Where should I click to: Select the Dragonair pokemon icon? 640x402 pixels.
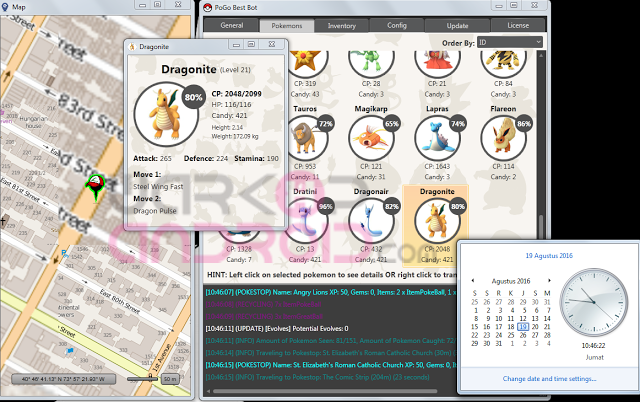click(x=371, y=221)
